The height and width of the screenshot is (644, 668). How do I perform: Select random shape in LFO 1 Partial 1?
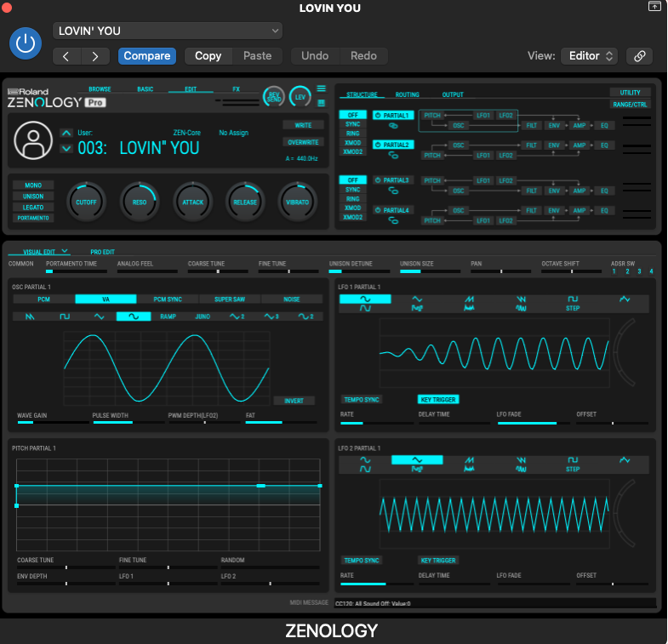[625, 299]
